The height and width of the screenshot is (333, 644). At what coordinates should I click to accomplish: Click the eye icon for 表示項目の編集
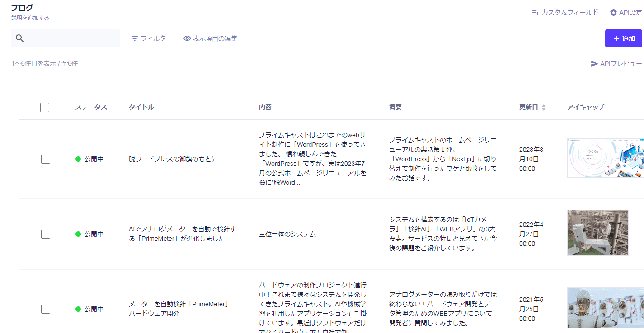187,38
